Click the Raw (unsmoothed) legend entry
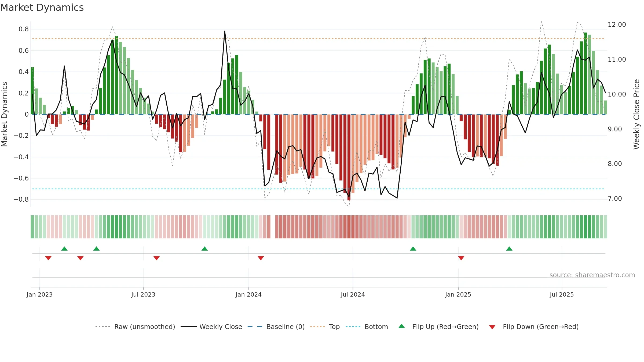The image size is (644, 362). pos(135,327)
